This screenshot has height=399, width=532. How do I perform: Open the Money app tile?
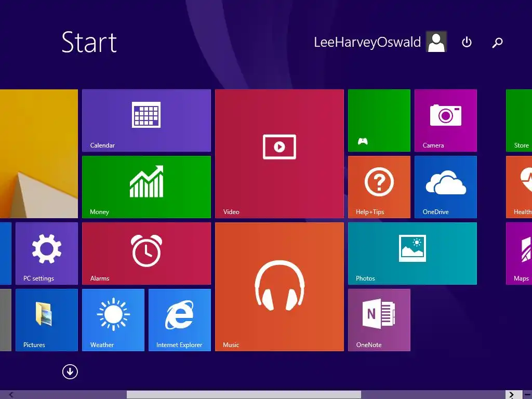[146, 187]
